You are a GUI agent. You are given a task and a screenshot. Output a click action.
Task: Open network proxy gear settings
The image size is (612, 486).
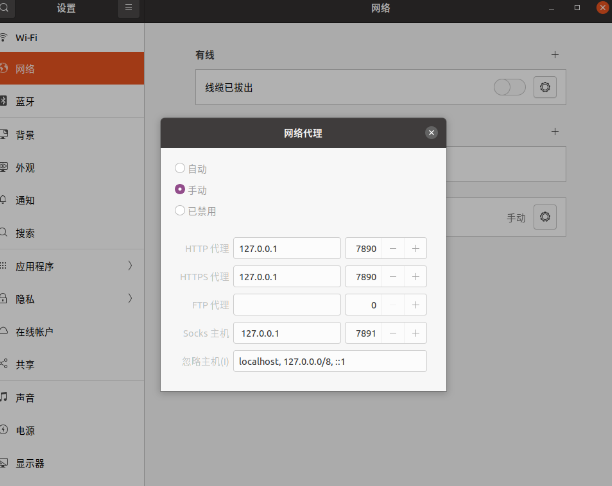pos(544,216)
